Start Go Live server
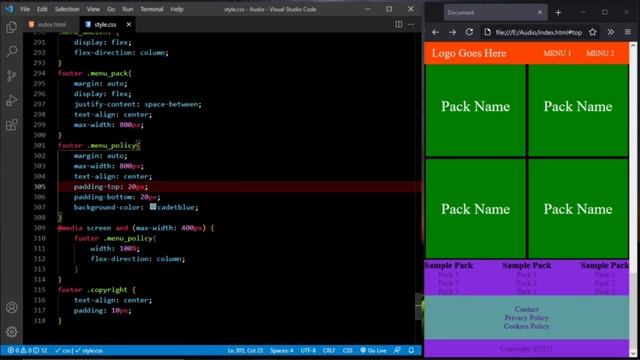Image resolution: width=640 pixels, height=360 pixels. 373,350
